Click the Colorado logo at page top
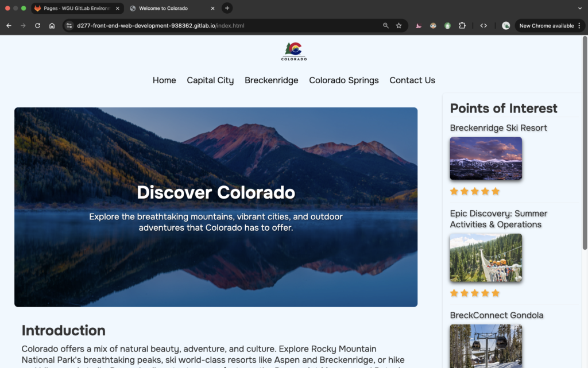This screenshot has width=588, height=368. pyautogui.click(x=294, y=52)
